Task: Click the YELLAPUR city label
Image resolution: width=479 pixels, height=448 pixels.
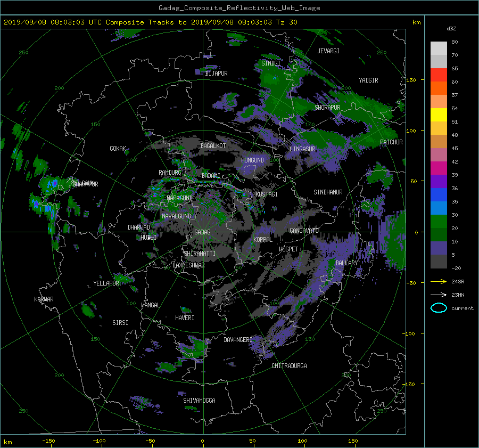Action: [x=106, y=283]
